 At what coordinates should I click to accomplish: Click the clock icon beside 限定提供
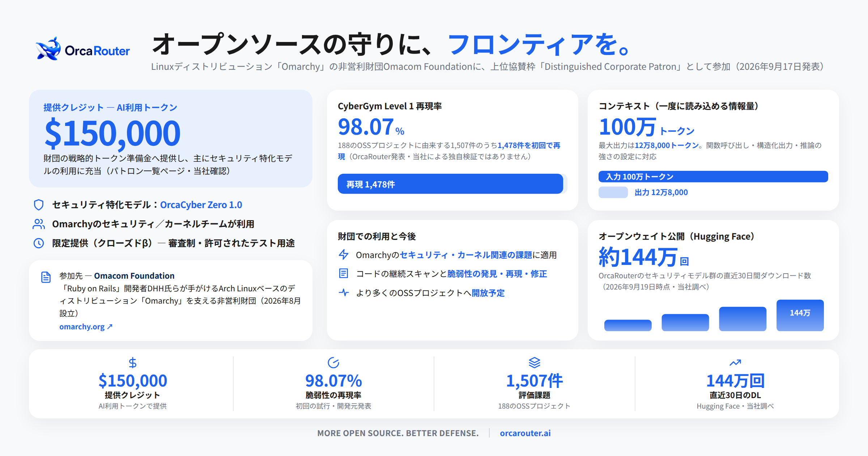point(39,243)
